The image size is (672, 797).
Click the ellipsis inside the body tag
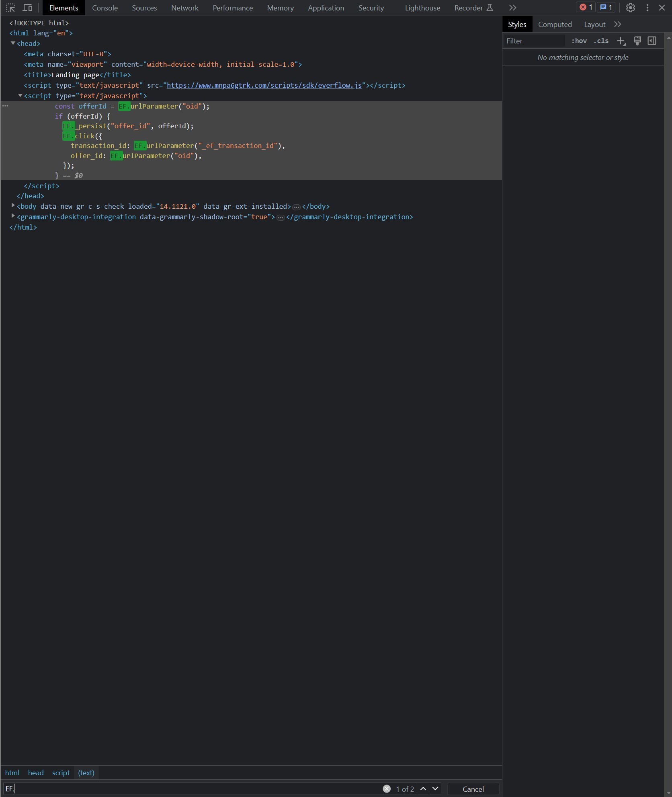tap(296, 207)
